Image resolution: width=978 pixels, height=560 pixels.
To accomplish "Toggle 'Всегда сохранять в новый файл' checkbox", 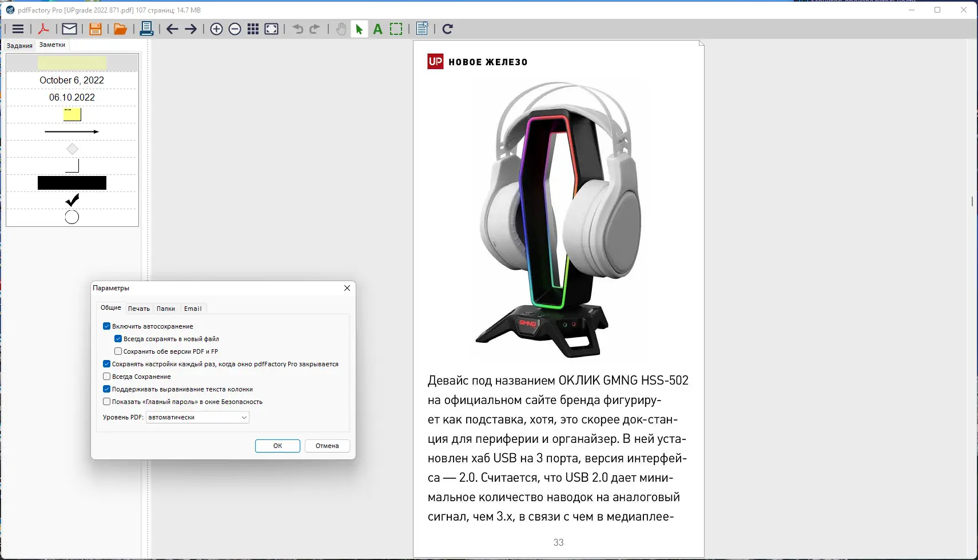I will (x=118, y=339).
